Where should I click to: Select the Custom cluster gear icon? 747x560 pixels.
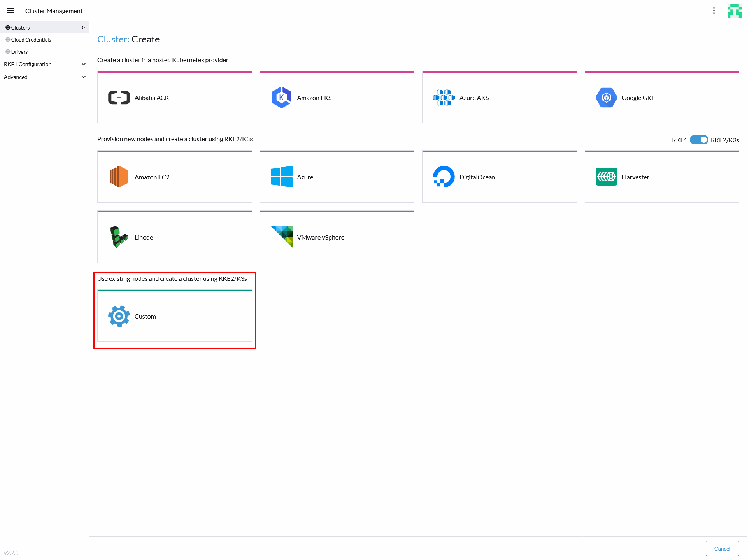[x=119, y=316]
